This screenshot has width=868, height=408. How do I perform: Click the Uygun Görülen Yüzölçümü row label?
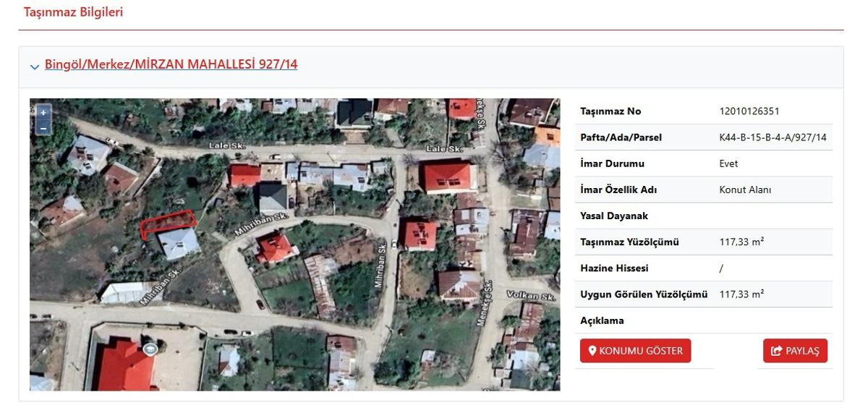pos(643,294)
